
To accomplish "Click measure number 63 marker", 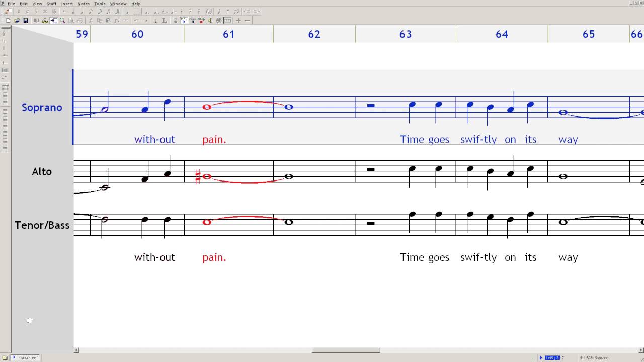I will pos(406,34).
